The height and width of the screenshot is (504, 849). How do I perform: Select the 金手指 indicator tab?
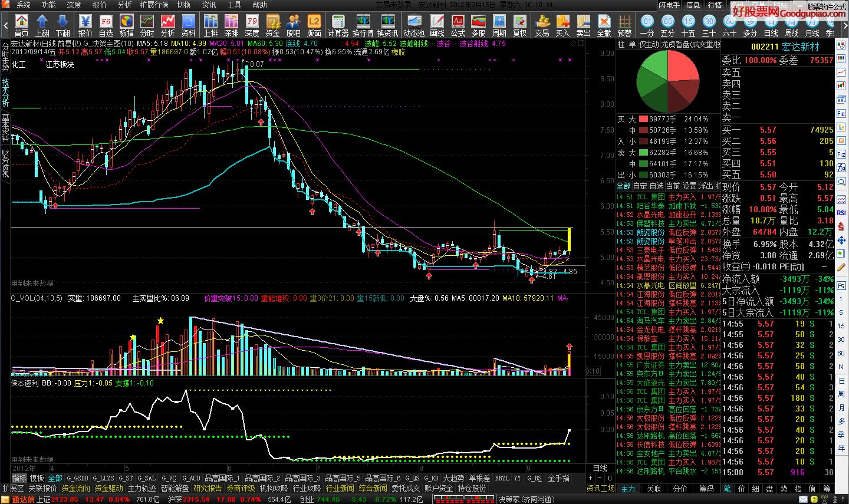point(559,478)
